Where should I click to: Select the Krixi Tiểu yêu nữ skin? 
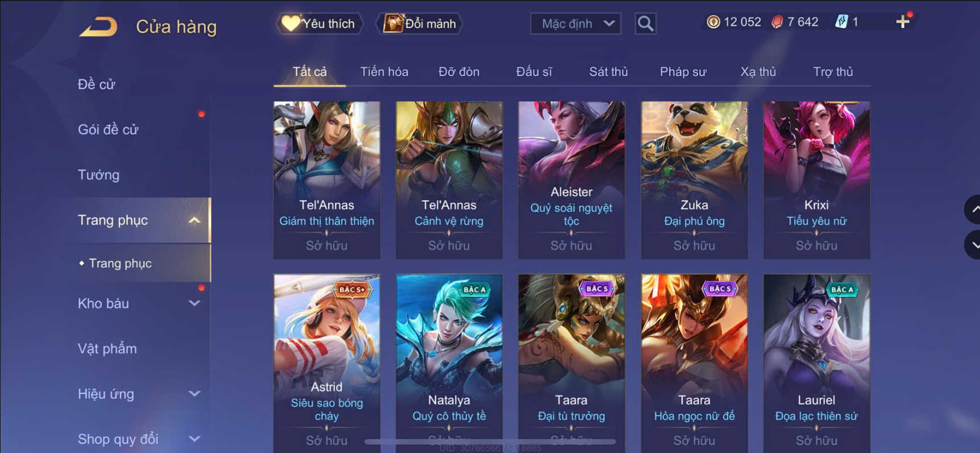817,180
